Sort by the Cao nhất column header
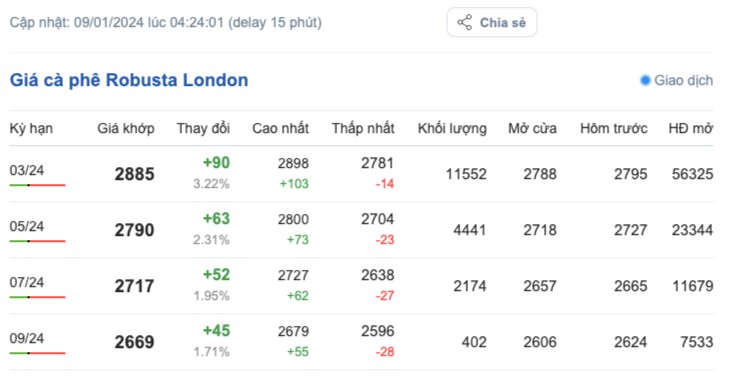The height and width of the screenshot is (377, 731). [x=281, y=129]
